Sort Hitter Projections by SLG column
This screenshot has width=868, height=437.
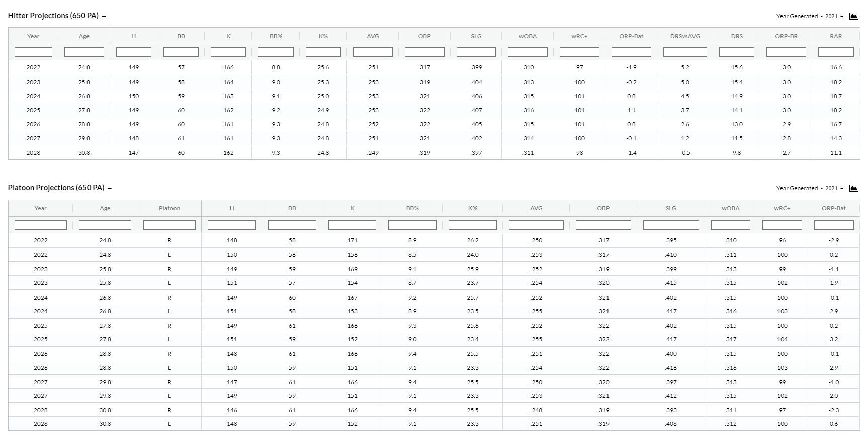point(476,36)
